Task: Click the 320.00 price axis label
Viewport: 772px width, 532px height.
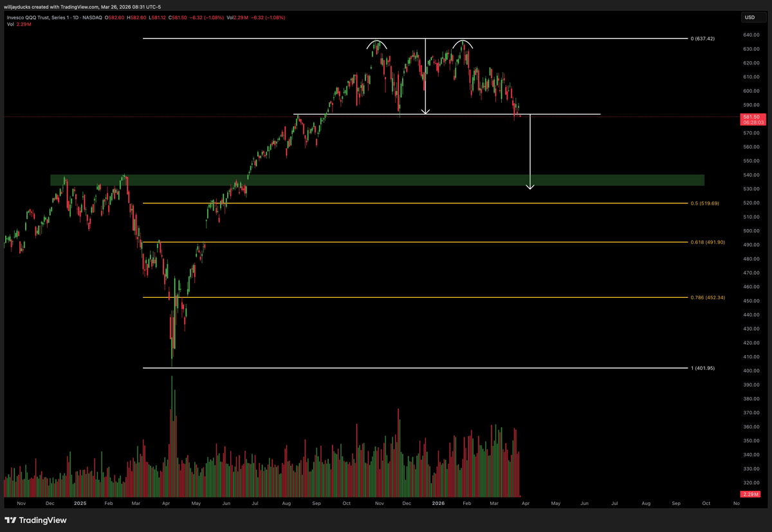Action: [x=750, y=482]
